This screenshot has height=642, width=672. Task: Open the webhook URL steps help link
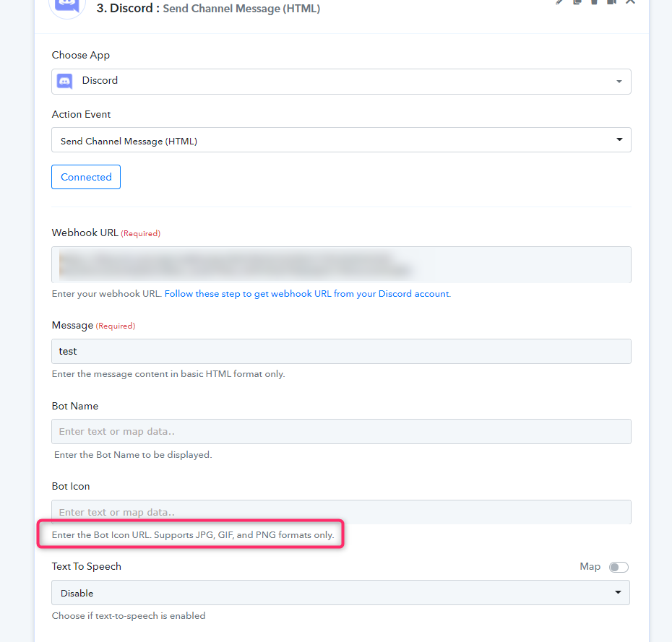coord(307,294)
